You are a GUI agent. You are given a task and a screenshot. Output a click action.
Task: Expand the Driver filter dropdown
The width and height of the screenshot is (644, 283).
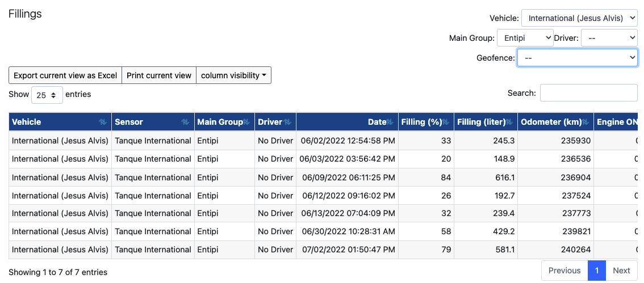coord(609,38)
